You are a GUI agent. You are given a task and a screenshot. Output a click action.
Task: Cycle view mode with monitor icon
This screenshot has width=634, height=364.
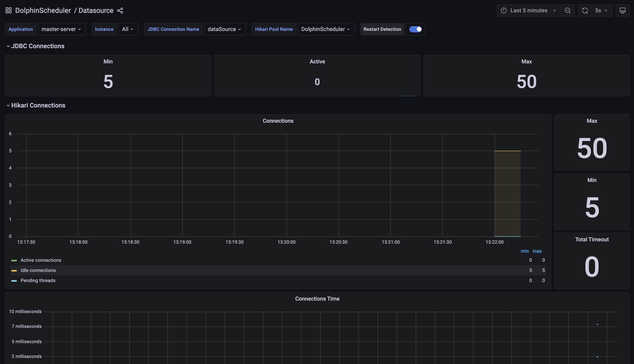click(622, 11)
